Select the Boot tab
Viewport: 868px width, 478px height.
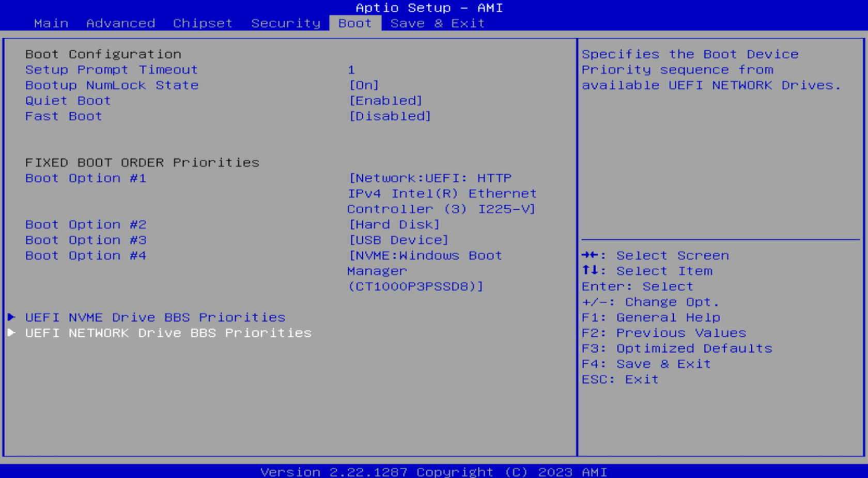(x=355, y=23)
